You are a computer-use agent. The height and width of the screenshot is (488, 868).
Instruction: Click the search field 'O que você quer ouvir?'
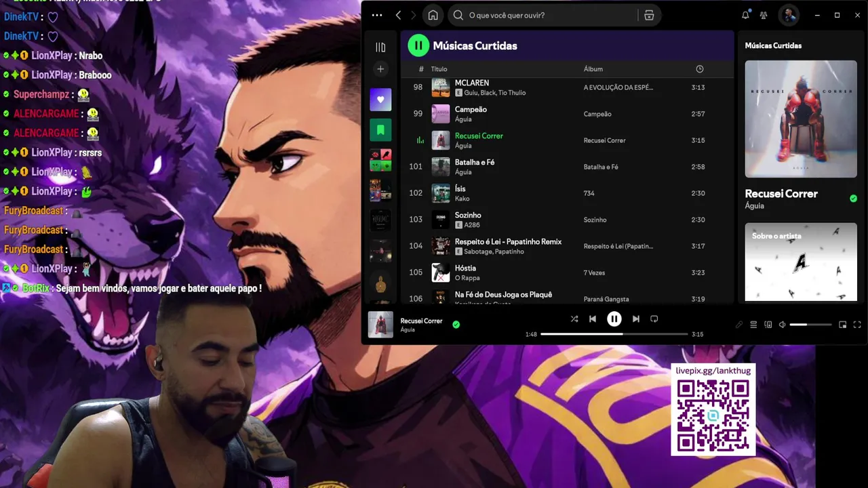pyautogui.click(x=553, y=15)
